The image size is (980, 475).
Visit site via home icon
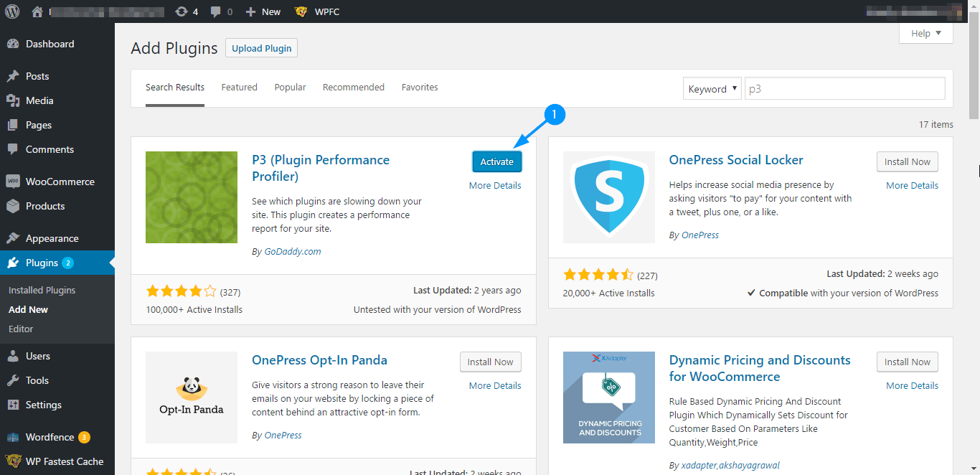(x=37, y=11)
